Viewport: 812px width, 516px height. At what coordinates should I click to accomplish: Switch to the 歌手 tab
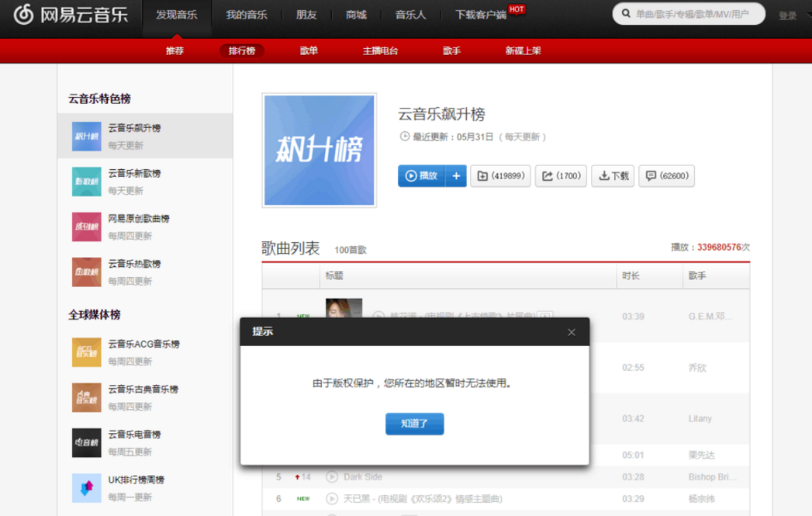[x=448, y=50]
